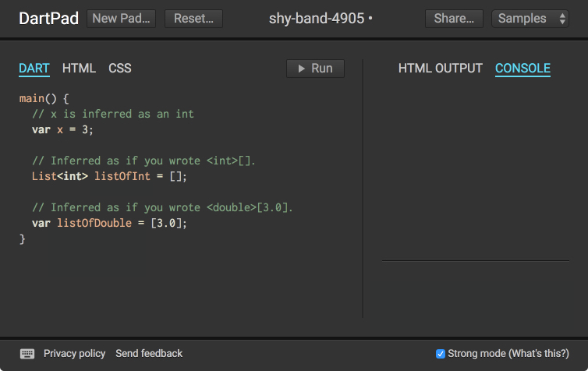Image resolution: width=588 pixels, height=371 pixels.
Task: Click the comment mentioning <int>[]
Action: pyautogui.click(x=143, y=161)
